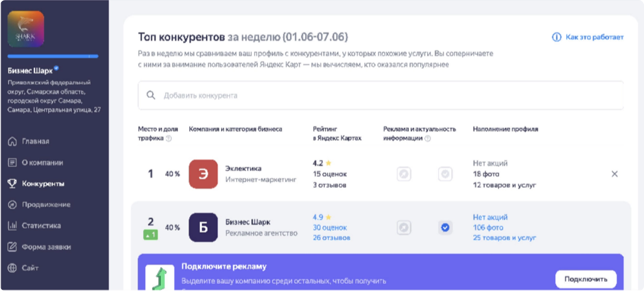Click the verified badge next to Бизнес Шарк
The height and width of the screenshot is (291, 644).
click(56, 68)
